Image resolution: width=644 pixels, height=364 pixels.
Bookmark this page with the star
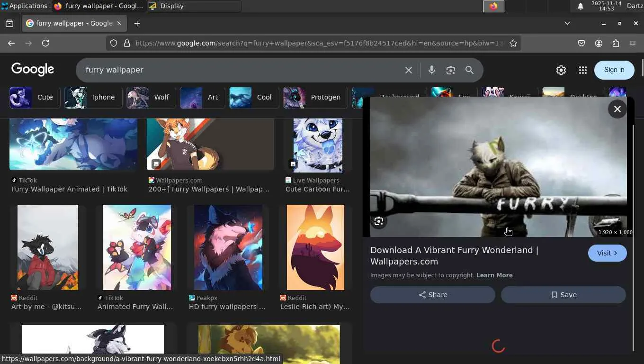coord(513,43)
